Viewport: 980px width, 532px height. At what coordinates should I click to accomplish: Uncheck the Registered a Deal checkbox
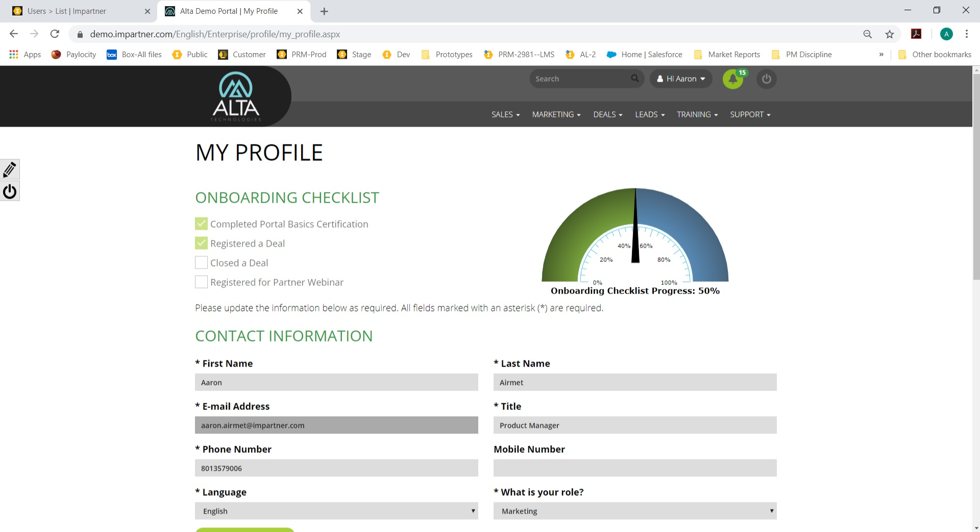point(201,243)
